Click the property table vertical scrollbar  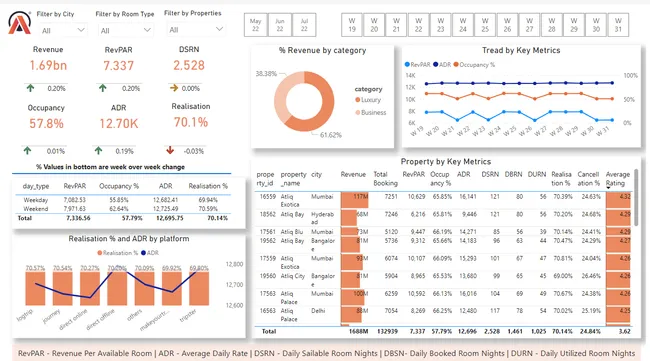pos(636,198)
